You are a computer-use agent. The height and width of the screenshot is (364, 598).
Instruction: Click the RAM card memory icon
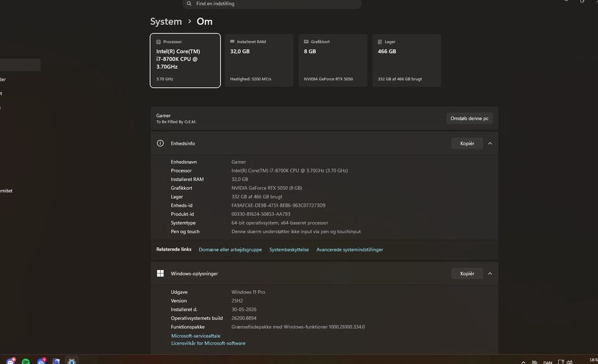click(232, 42)
